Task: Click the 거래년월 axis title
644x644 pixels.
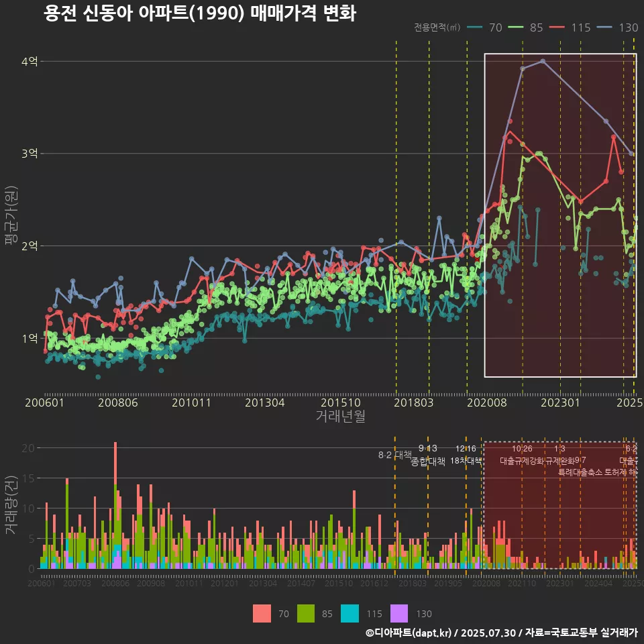Action: (x=341, y=416)
